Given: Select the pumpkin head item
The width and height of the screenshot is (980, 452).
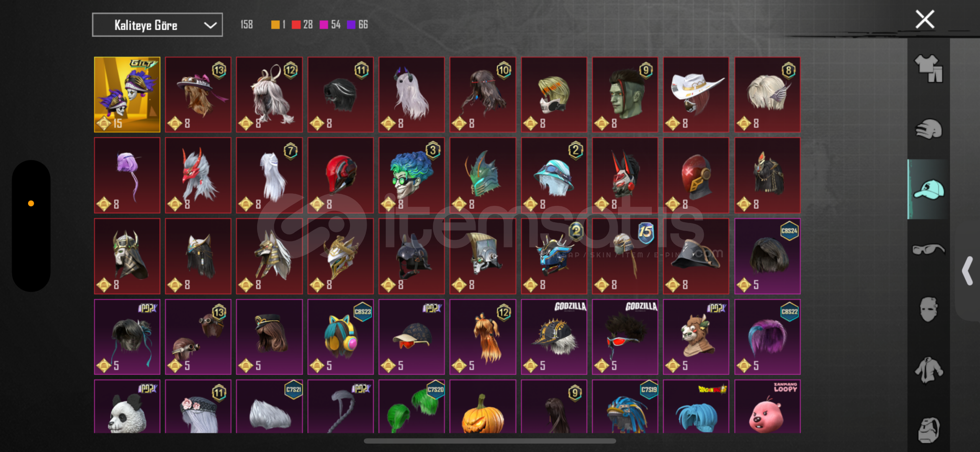Looking at the screenshot, I should (482, 406).
